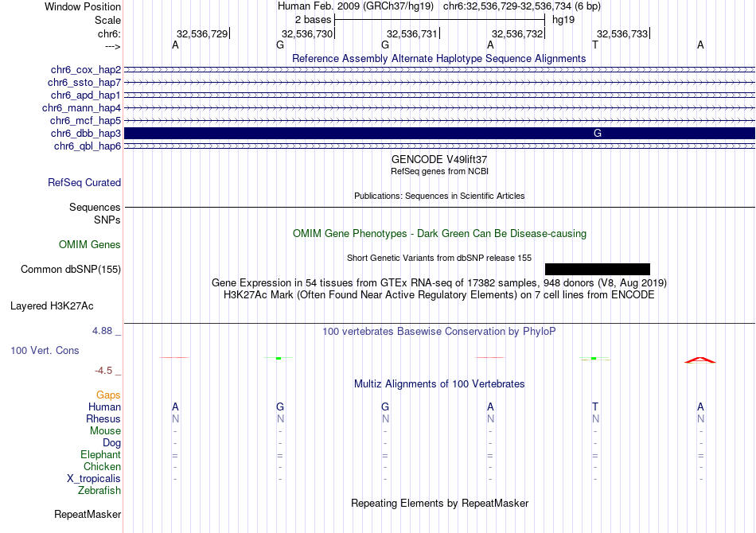Click the chr6_apd_hap1 track label
This screenshot has height=533, width=756.
(86, 95)
